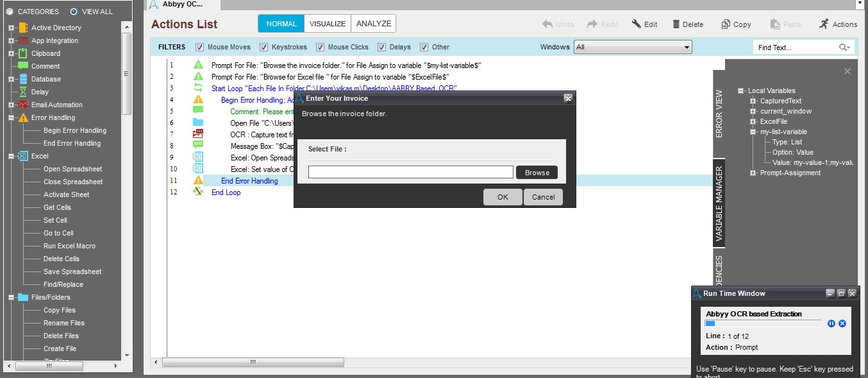
Task: Toggle the Other filter checkbox
Action: pos(424,47)
